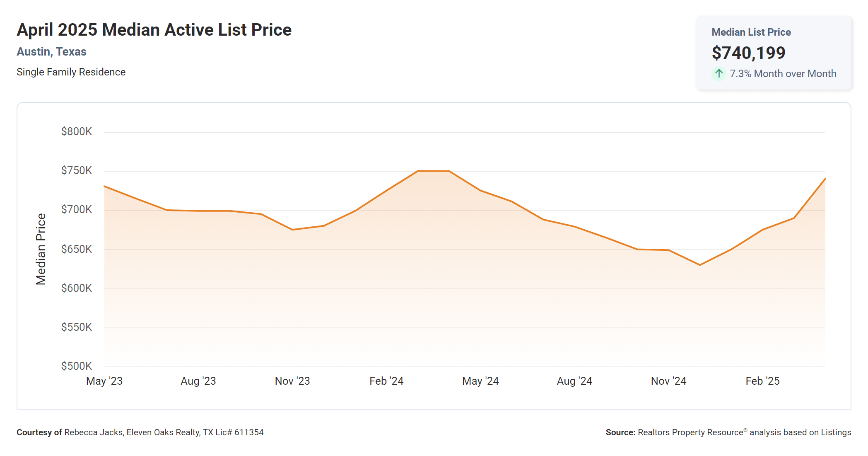Click the Aug '24 x-axis label
This screenshot has width=868, height=456.
click(x=574, y=381)
